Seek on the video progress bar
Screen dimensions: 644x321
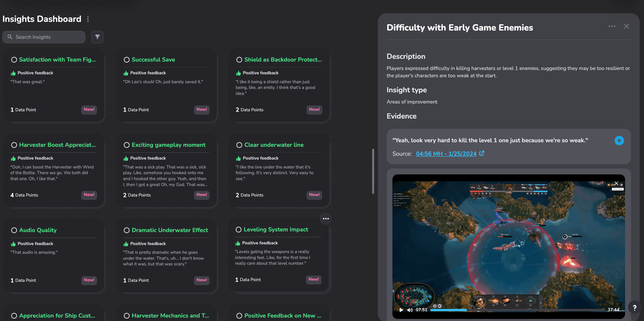(517, 310)
